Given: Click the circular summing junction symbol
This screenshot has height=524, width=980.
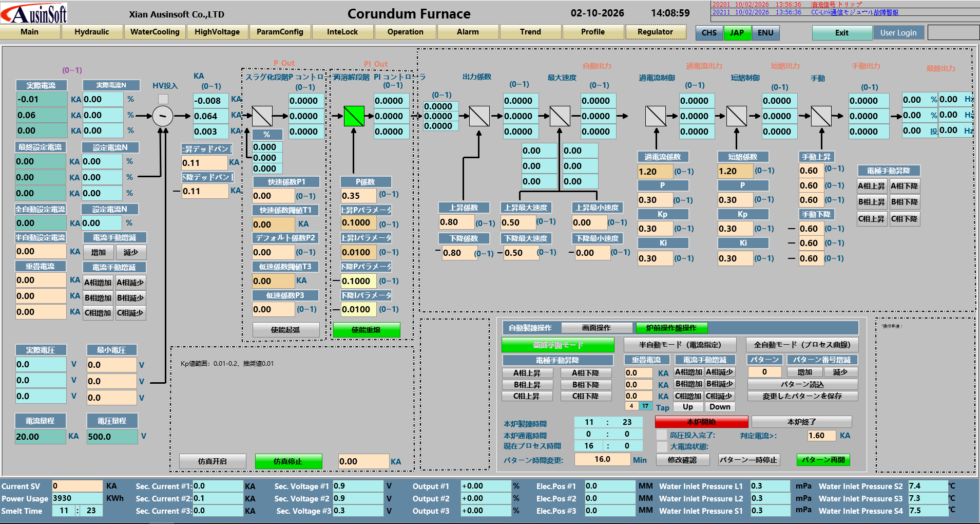Looking at the screenshot, I should [x=163, y=116].
